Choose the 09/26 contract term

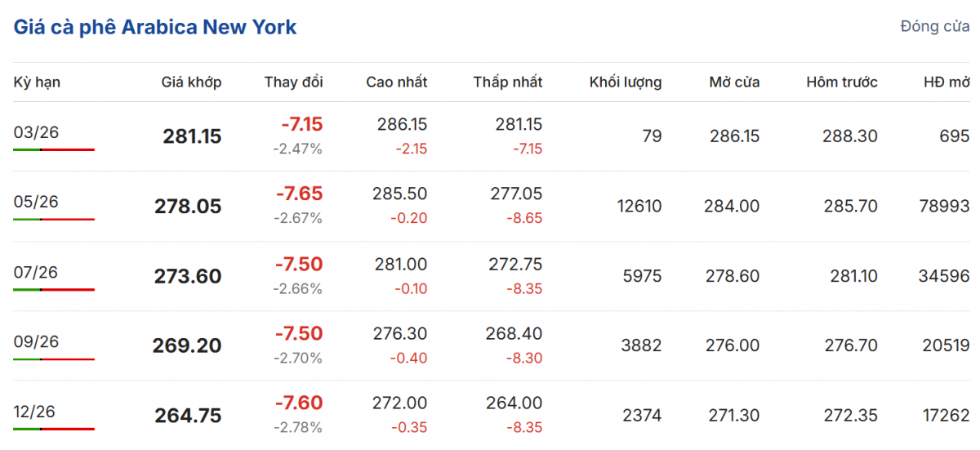37,341
